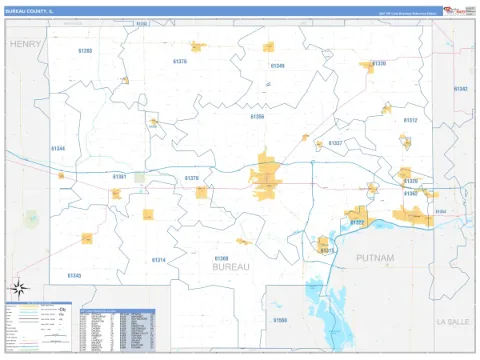Viewport: 480px width, 360px height.
Task: Select the HENRY county label
Action: (x=25, y=44)
